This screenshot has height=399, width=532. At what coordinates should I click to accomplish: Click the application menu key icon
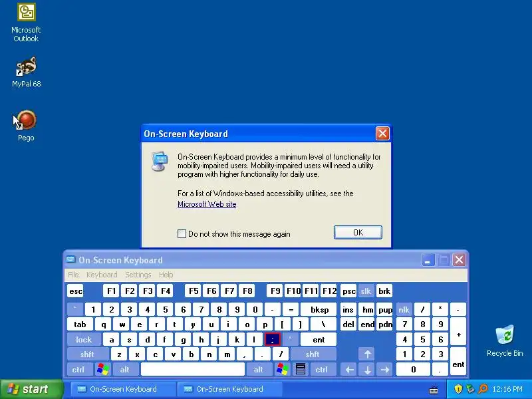coord(301,369)
